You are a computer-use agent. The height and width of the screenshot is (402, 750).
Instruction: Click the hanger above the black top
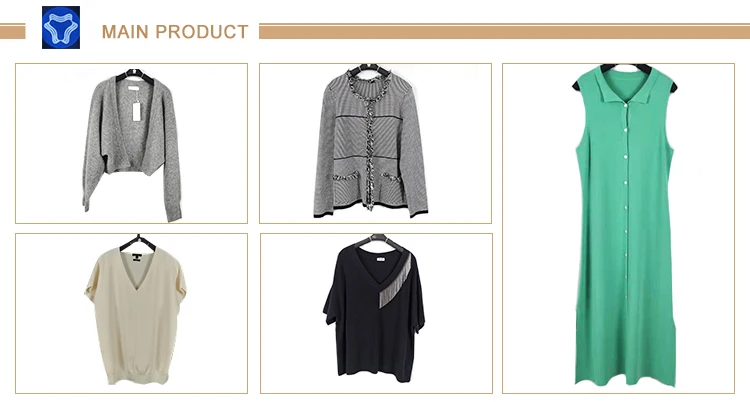378,242
